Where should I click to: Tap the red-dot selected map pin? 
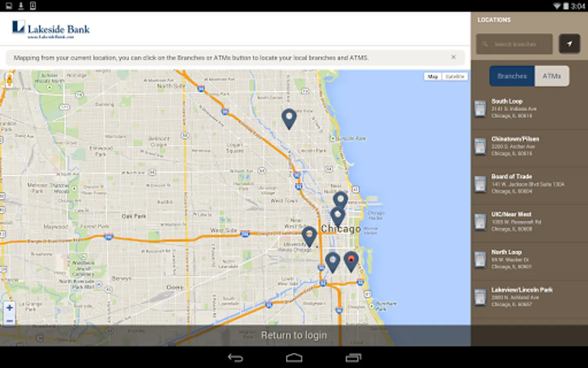[x=351, y=262]
